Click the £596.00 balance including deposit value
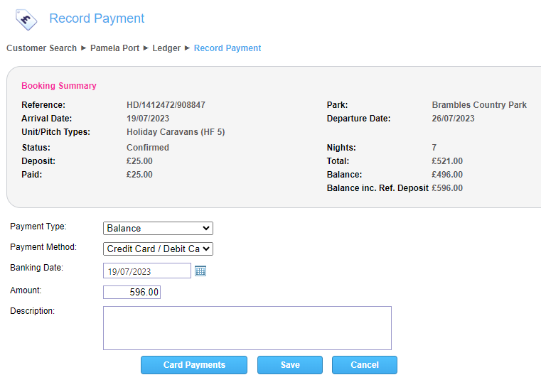Image resolution: width=541 pixels, height=392 pixels. pyautogui.click(x=447, y=188)
